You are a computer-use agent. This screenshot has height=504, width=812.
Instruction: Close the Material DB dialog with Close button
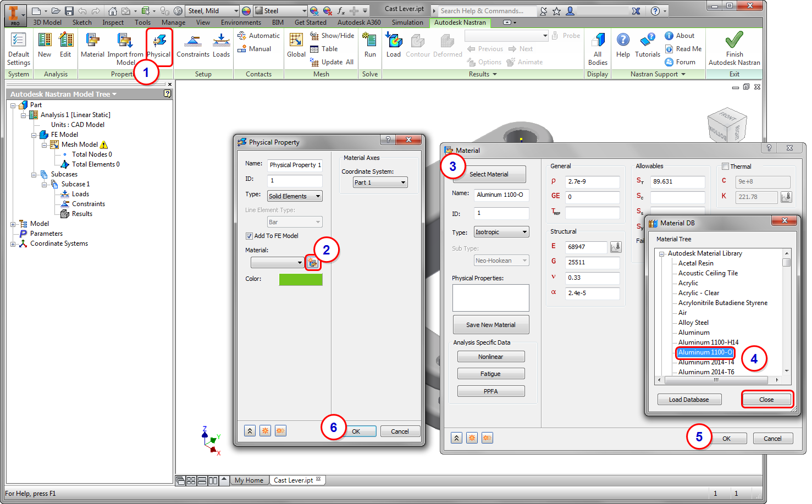tap(766, 400)
